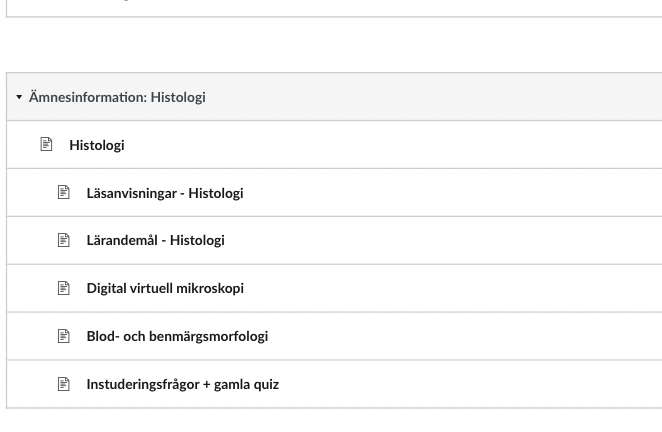662x432 pixels.
Task: Click the Ämnesinformation: Histologi module title
Action: (117, 97)
